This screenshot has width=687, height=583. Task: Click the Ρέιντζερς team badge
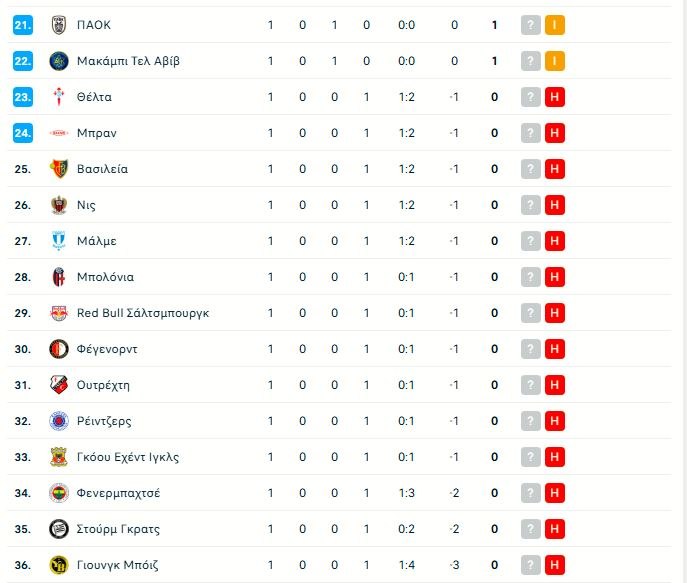pyautogui.click(x=58, y=421)
